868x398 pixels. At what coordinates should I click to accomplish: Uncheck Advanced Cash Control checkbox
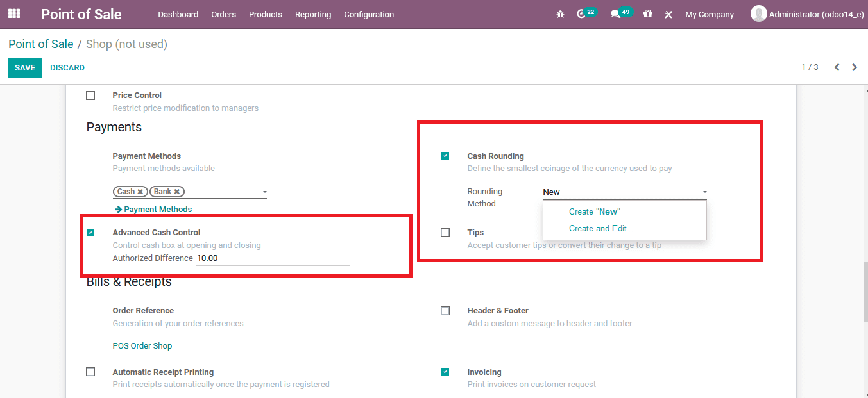click(x=90, y=233)
